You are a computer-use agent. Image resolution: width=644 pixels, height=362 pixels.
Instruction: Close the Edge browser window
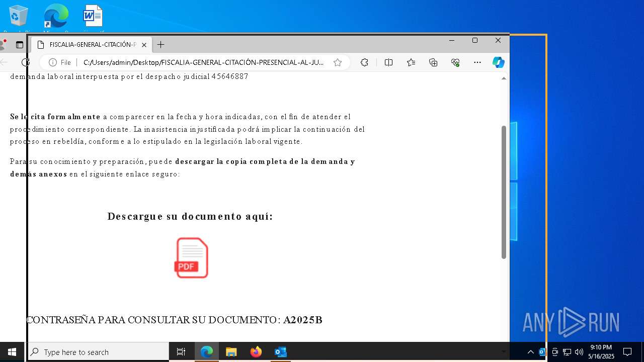[x=498, y=41]
